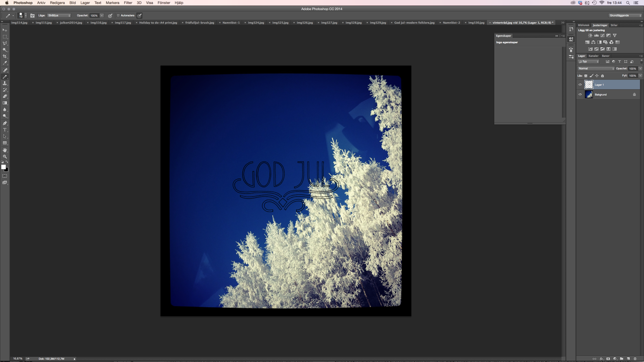This screenshot has width=644, height=362.
Task: Open layer filter Typ dropdown
Action: (x=588, y=62)
